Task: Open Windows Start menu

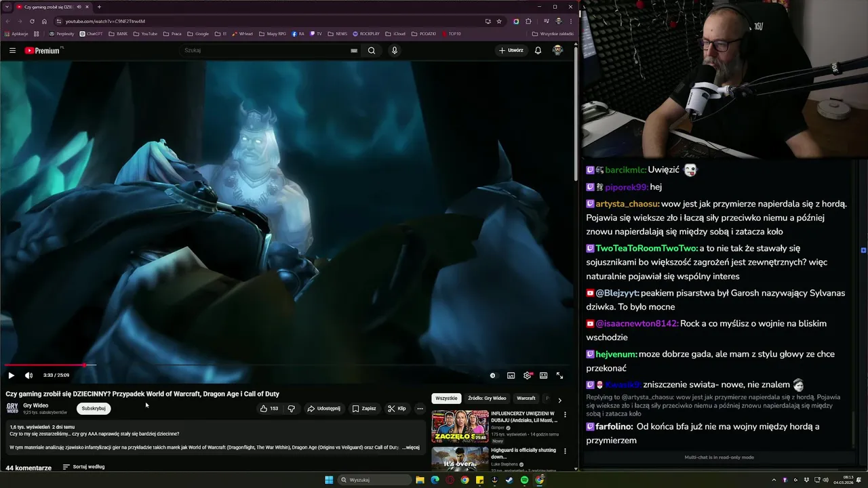Action: pos(329,480)
